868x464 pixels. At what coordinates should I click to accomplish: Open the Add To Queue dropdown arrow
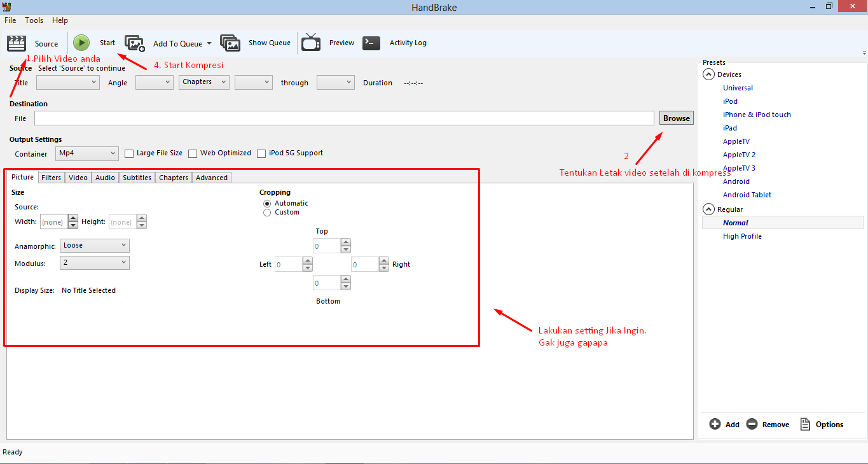point(209,44)
